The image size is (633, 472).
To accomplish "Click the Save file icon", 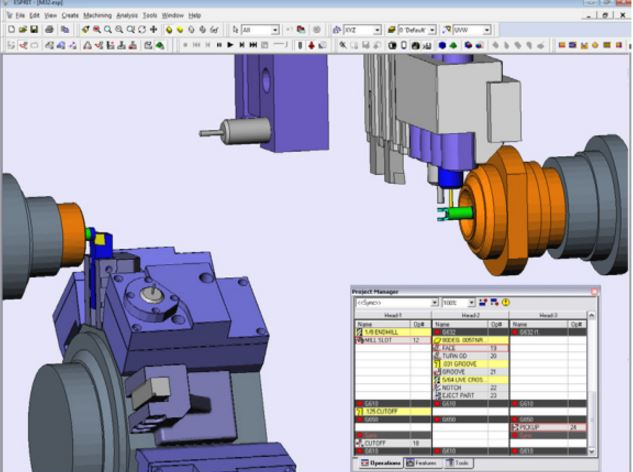I will pos(32,30).
